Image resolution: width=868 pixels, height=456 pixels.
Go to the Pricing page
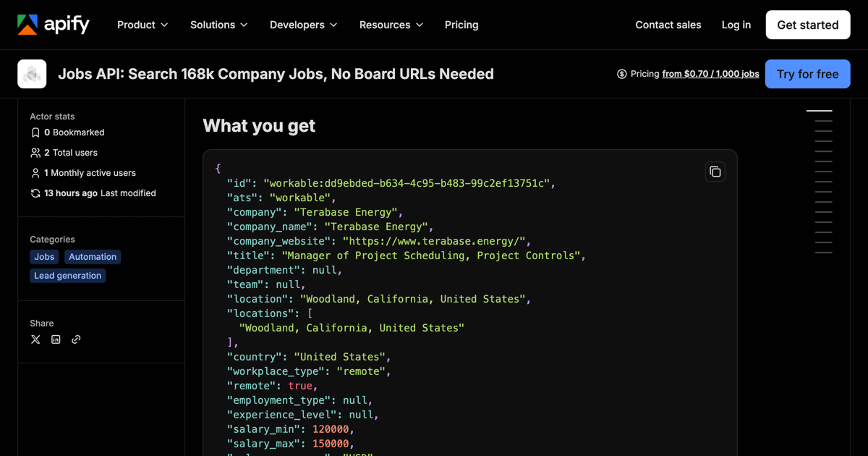461,25
